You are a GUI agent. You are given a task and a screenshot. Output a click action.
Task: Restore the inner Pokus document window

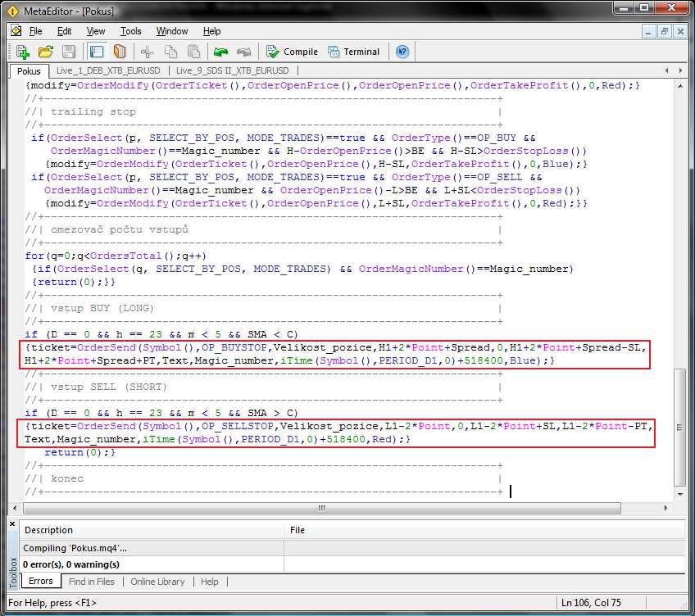pos(664,31)
